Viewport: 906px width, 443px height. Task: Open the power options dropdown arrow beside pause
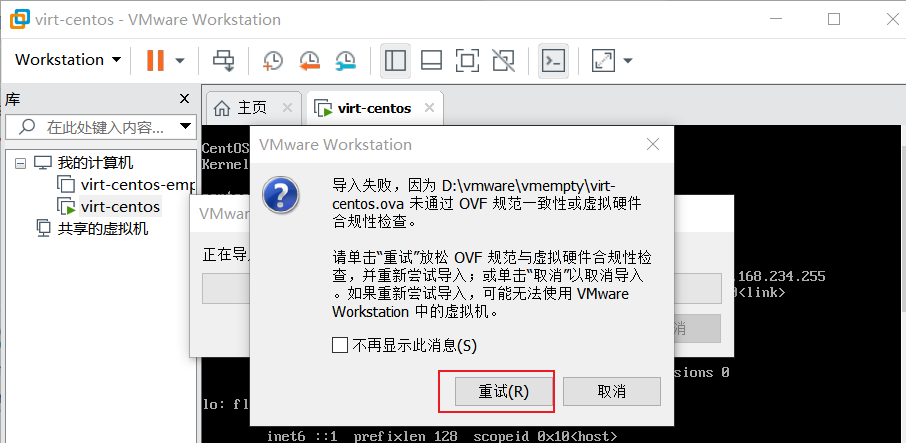(x=180, y=60)
